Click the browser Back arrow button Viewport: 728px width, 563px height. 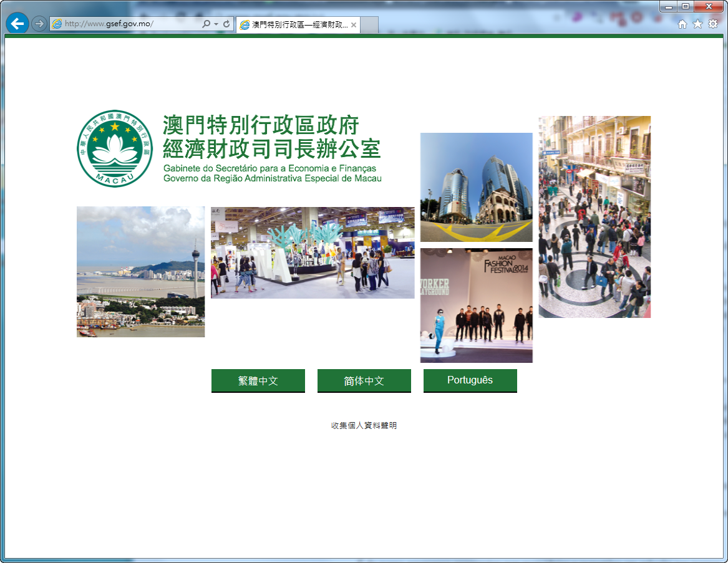pos(17,24)
